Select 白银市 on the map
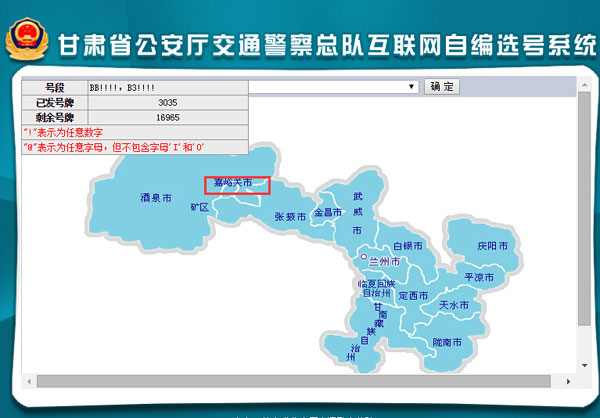Image resolution: width=600 pixels, height=418 pixels. point(408,246)
